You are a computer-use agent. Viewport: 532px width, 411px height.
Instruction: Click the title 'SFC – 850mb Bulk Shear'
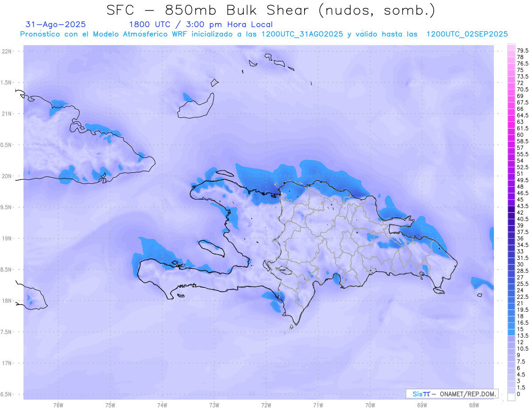tap(210, 10)
